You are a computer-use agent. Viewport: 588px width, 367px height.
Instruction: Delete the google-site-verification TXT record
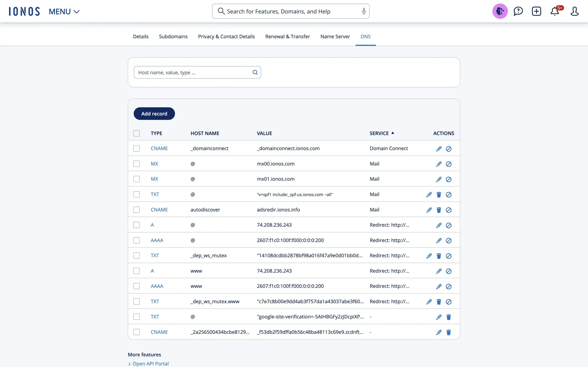pyautogui.click(x=449, y=317)
